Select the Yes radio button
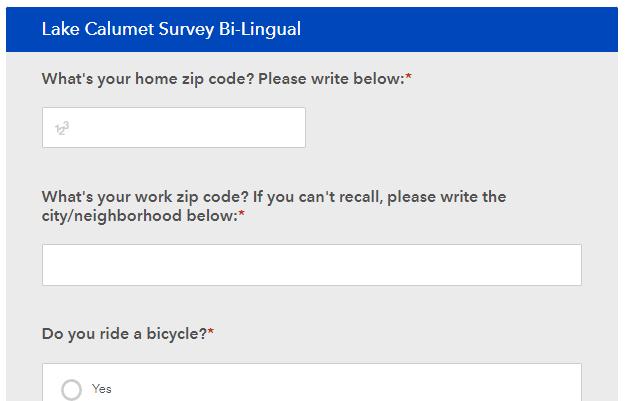Image resolution: width=626 pixels, height=401 pixels. click(71, 389)
